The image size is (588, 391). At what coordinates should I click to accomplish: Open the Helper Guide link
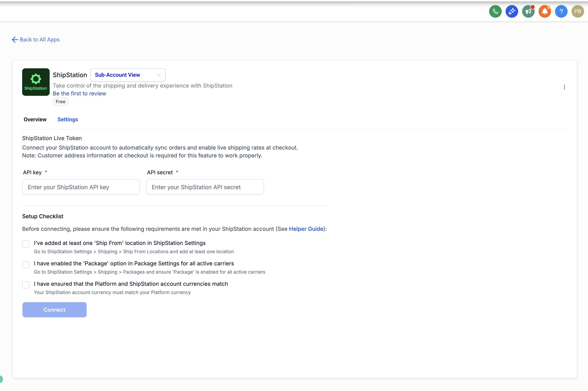[306, 229]
